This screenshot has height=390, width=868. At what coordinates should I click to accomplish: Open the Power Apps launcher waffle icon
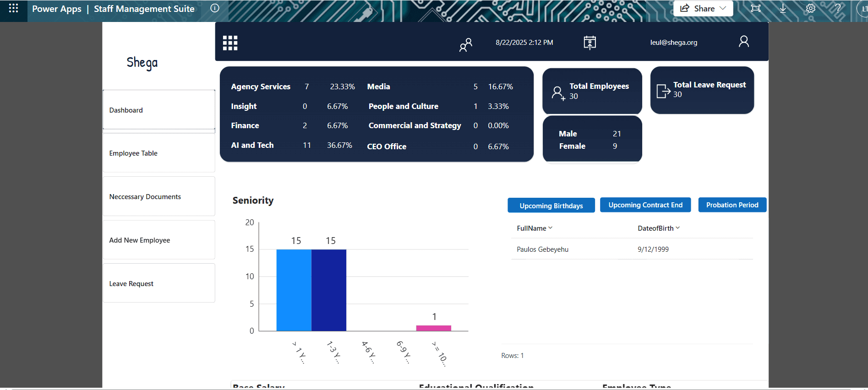point(13,8)
